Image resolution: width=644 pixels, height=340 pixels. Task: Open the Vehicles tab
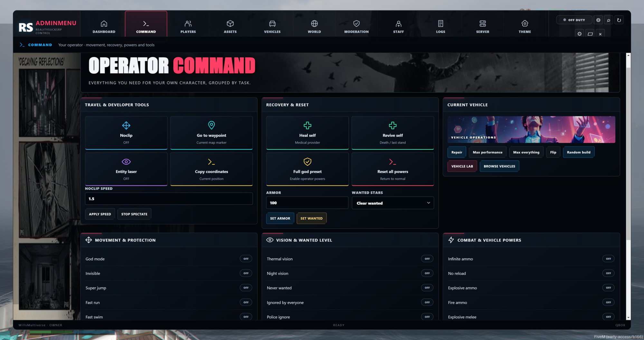point(272,27)
